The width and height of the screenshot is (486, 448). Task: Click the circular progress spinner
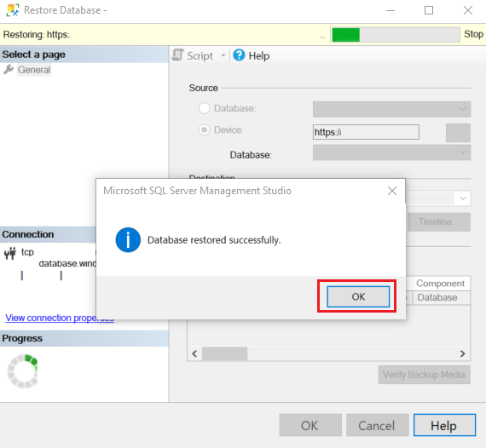click(22, 371)
